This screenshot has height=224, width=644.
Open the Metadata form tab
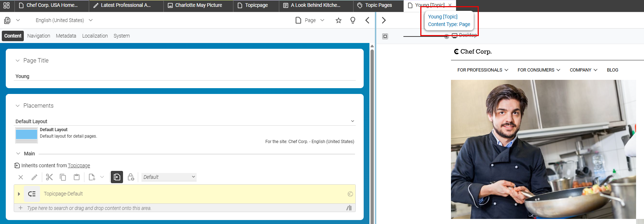point(66,36)
